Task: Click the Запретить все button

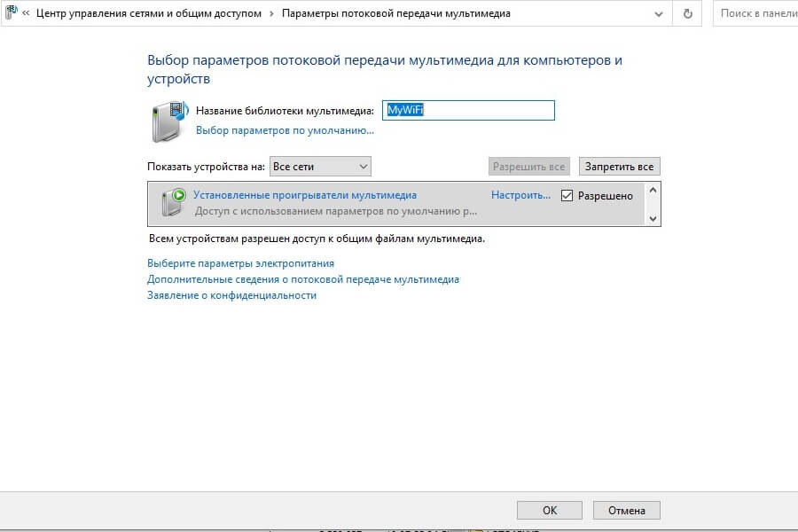Action: pos(620,167)
